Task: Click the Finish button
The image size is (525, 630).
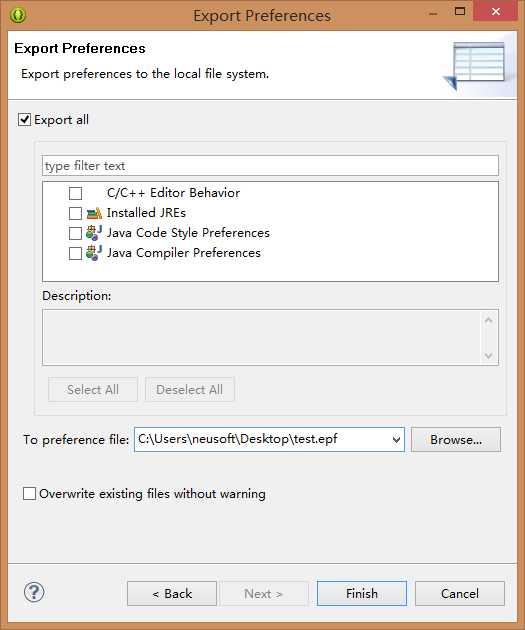Action: click(362, 593)
